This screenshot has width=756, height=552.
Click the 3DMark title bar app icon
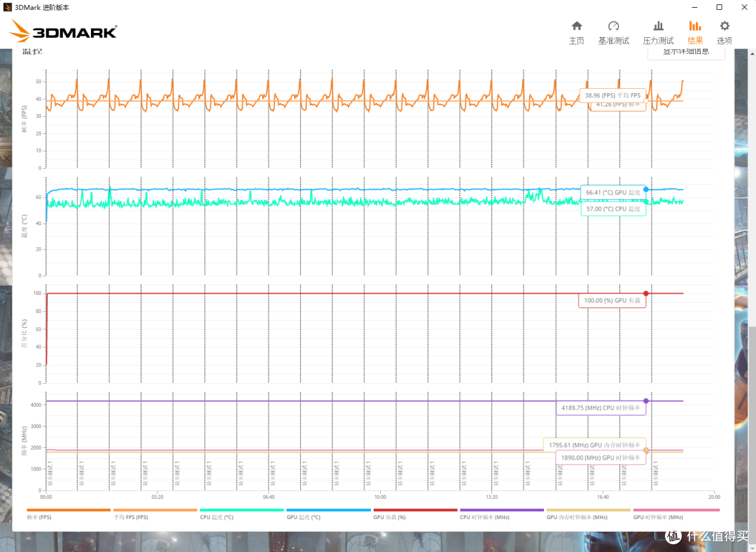7,7
